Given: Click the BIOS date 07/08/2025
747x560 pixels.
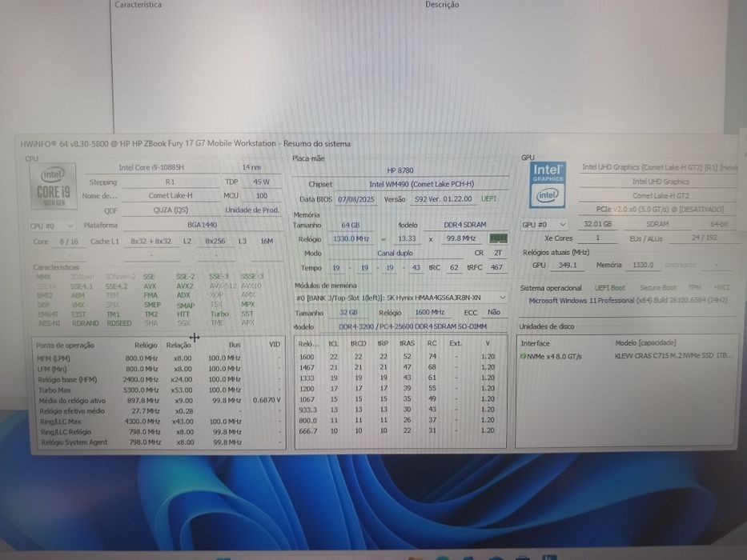Looking at the screenshot, I should pyautogui.click(x=355, y=199).
